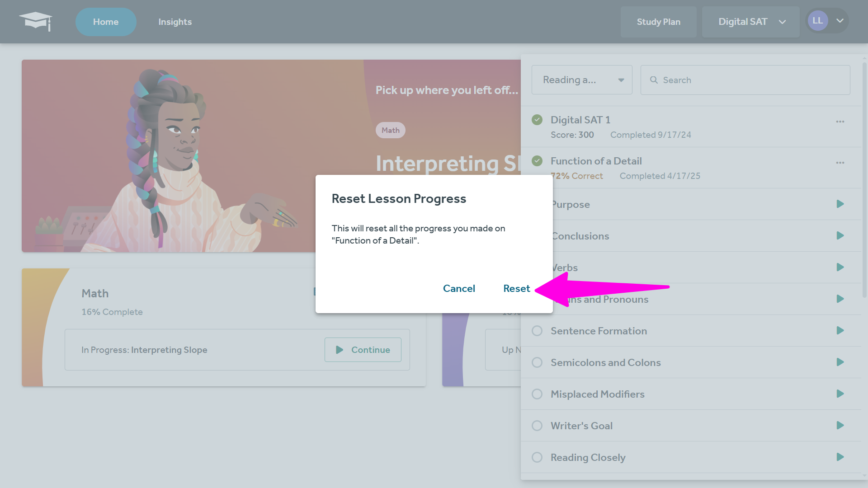
Task: Select the Misplaced Modifiers circle marker
Action: (537, 394)
